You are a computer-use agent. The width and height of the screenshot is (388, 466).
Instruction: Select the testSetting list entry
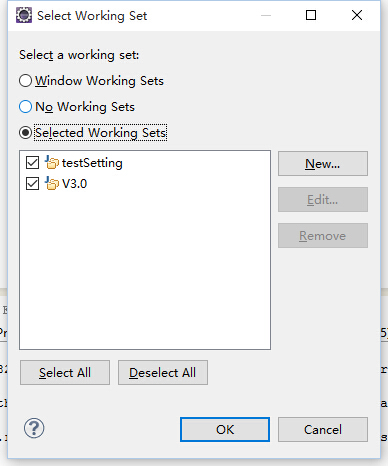tap(92, 163)
